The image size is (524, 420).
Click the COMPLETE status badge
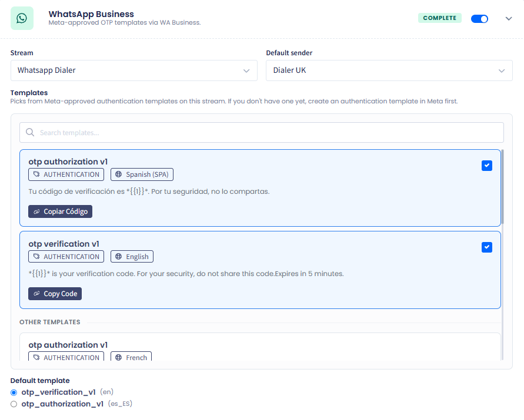point(439,18)
